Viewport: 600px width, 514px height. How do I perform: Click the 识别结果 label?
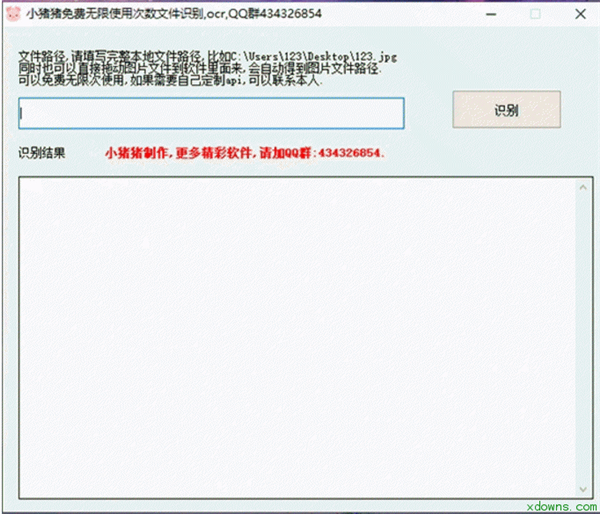pos(42,154)
